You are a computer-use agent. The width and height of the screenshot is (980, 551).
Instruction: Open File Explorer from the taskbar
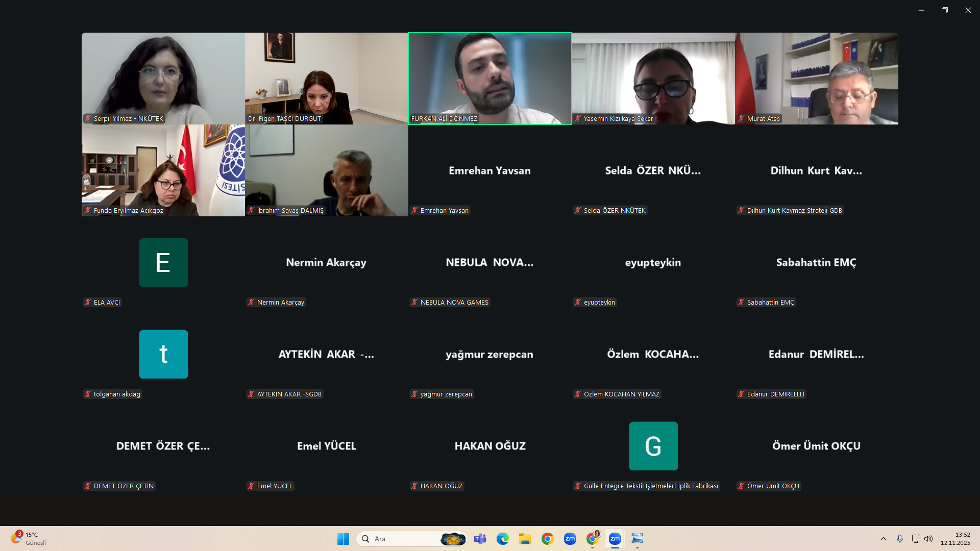pos(525,539)
